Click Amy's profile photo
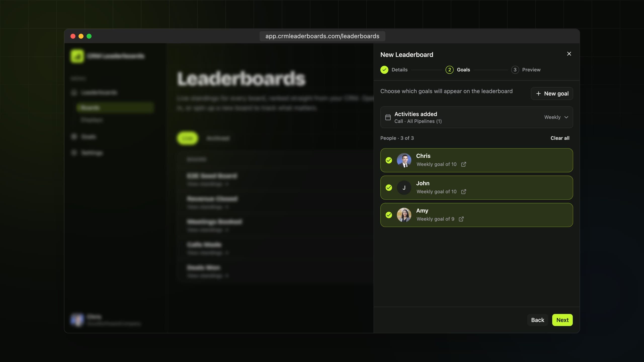 click(404, 215)
